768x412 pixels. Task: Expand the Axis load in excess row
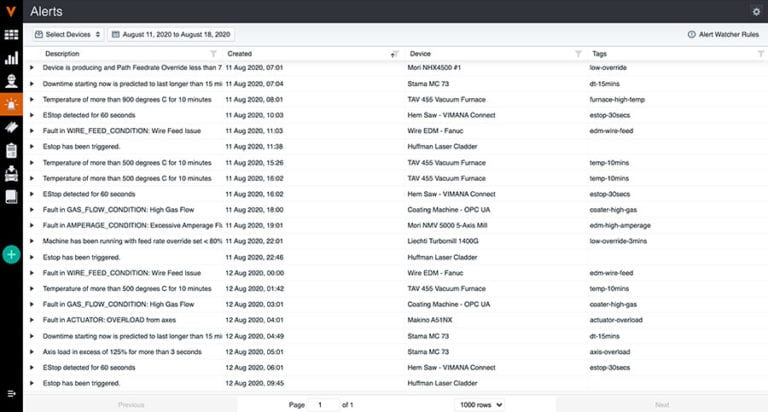(32, 352)
